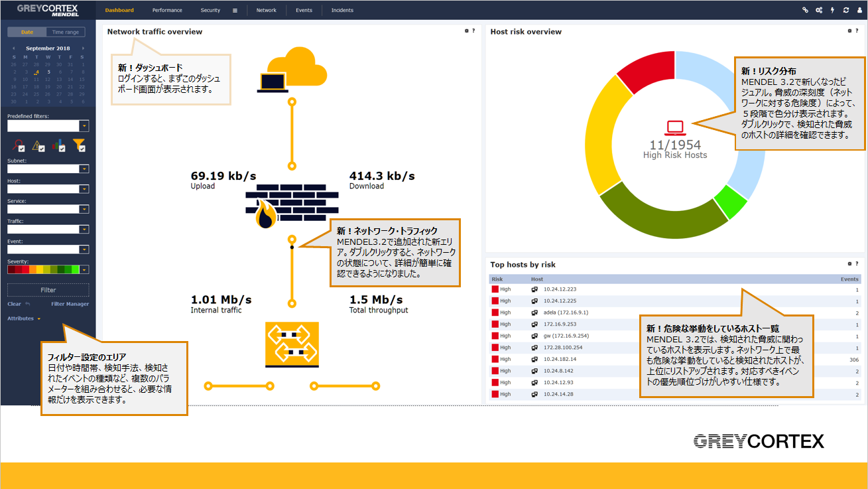Click host row 10.24.14.28
Screen dimensions: 868x489
675,394
